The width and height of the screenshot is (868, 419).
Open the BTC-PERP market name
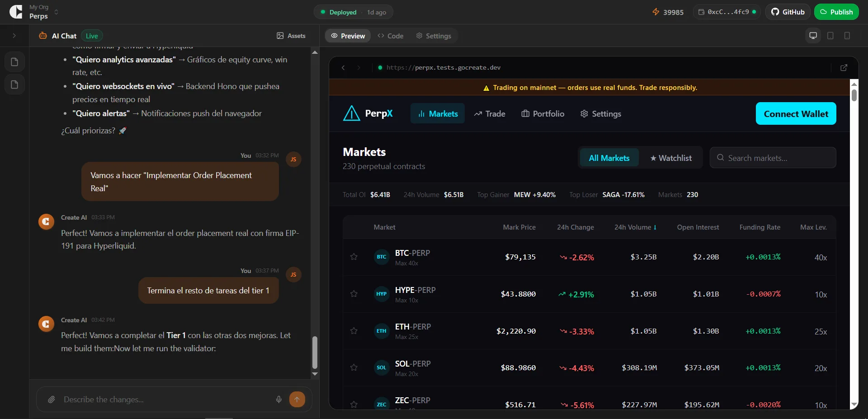(x=412, y=253)
